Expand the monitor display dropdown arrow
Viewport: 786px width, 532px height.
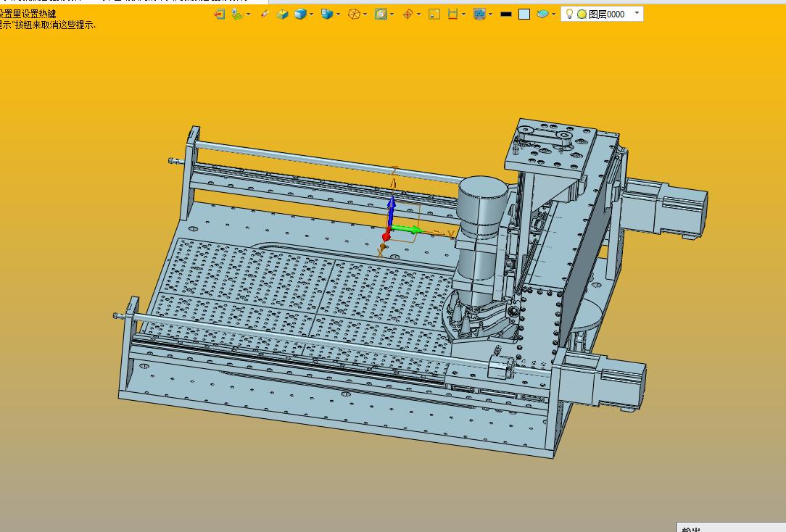pyautogui.click(x=491, y=14)
